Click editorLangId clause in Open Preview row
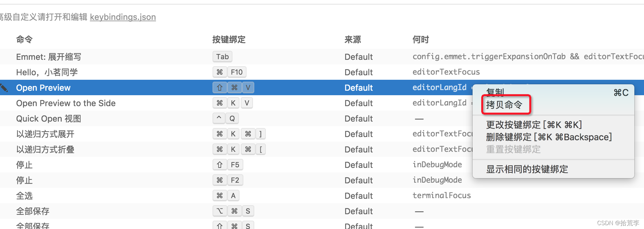This screenshot has height=229, width=644. [x=439, y=87]
